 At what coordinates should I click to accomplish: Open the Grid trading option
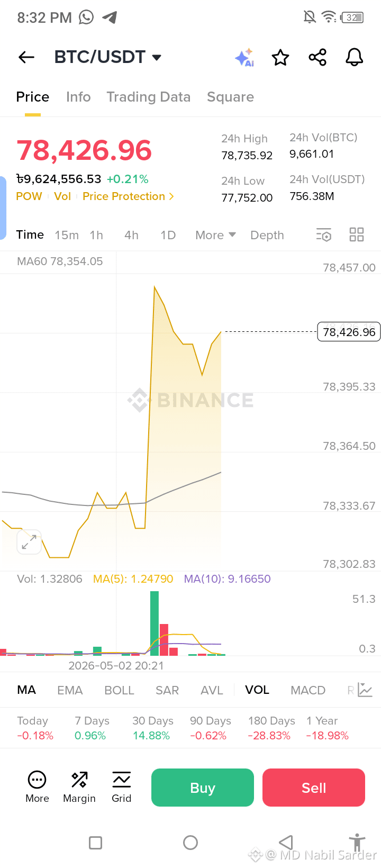point(121,788)
